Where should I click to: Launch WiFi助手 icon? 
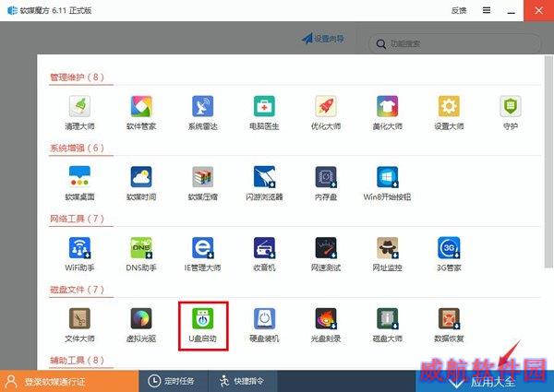pyautogui.click(x=79, y=247)
